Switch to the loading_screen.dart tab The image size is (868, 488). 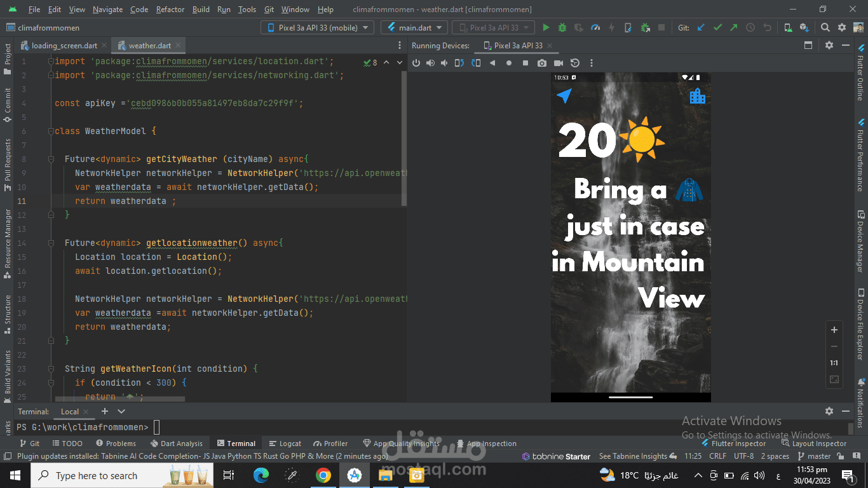click(x=65, y=45)
